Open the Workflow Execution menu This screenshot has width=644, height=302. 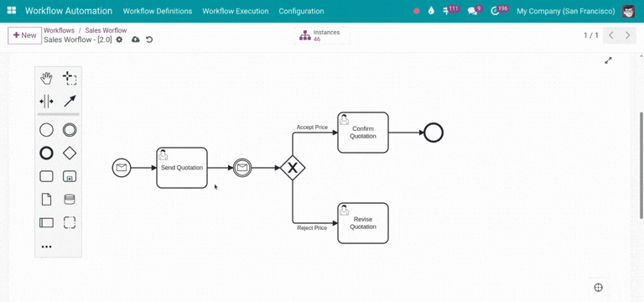pyautogui.click(x=236, y=11)
